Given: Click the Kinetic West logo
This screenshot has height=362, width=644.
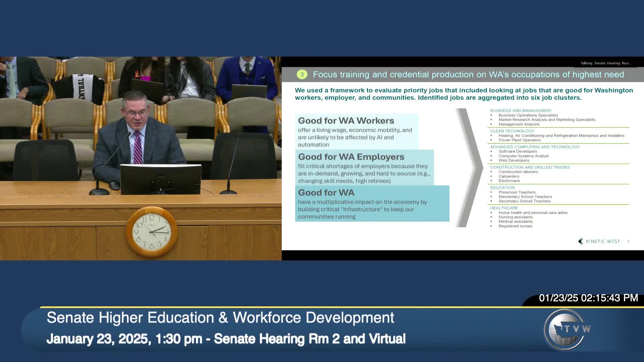Looking at the screenshot, I should coord(599,241).
